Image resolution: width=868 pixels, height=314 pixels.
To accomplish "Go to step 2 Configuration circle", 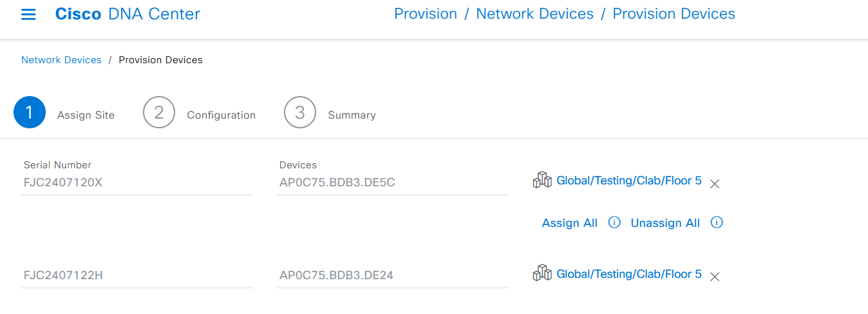I will pos(159,113).
